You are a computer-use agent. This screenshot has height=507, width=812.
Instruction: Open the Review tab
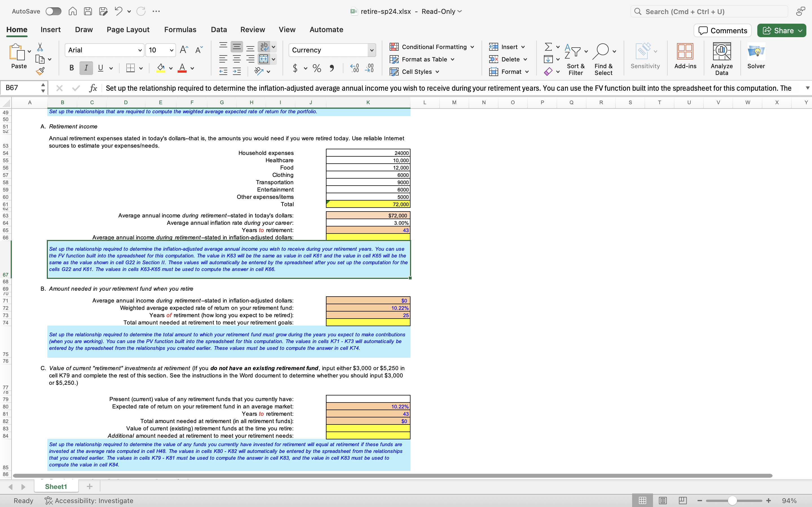[252, 30]
